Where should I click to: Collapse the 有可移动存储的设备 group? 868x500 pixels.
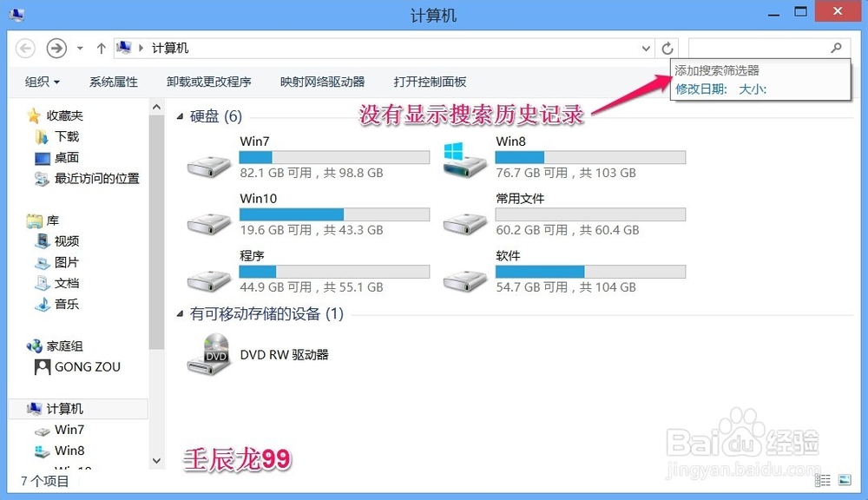point(180,314)
